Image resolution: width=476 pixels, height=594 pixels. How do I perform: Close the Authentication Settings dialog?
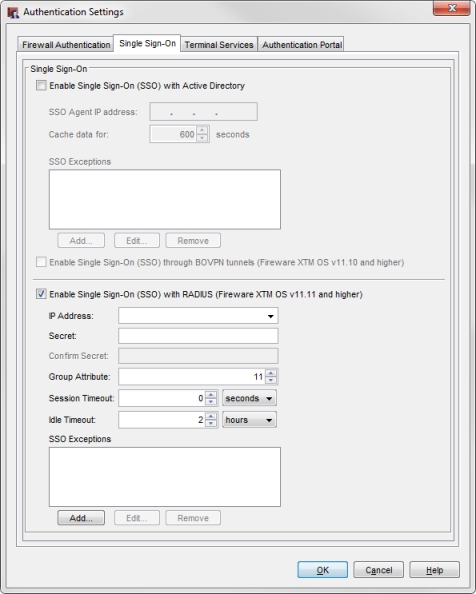(451, 8)
